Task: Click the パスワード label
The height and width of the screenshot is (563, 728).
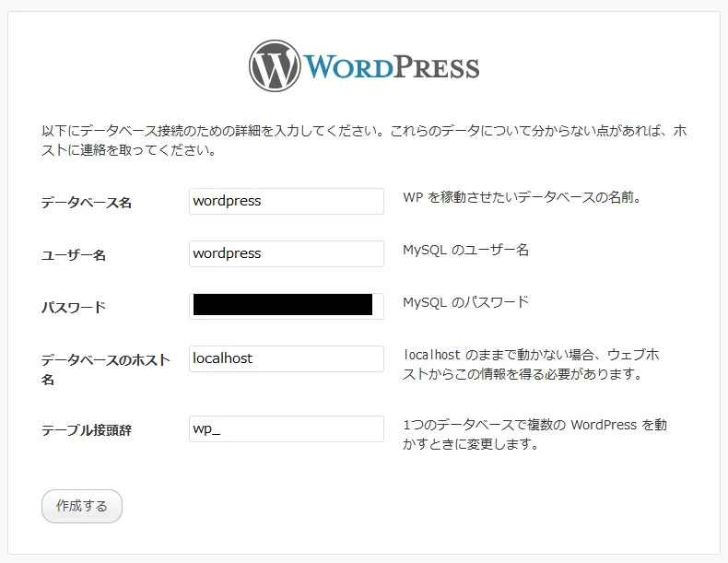Action: pyautogui.click(x=74, y=307)
